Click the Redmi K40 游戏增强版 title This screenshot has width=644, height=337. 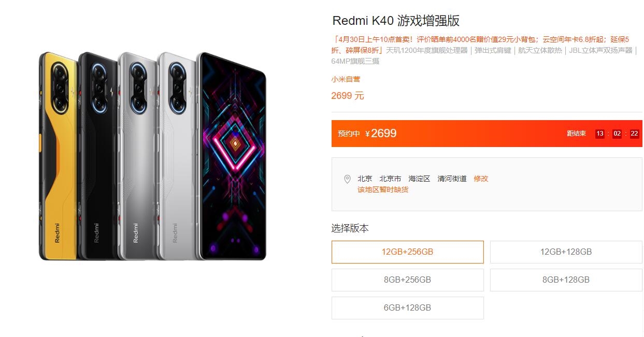(x=396, y=21)
